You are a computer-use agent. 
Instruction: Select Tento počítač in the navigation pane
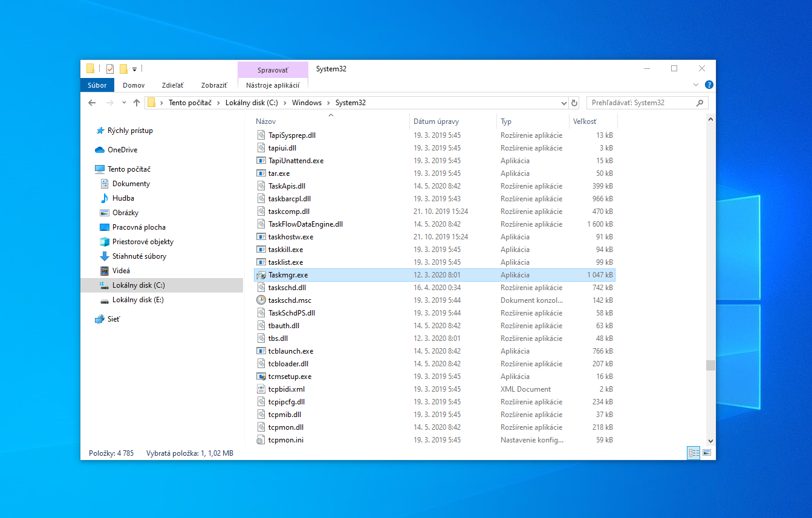point(129,169)
